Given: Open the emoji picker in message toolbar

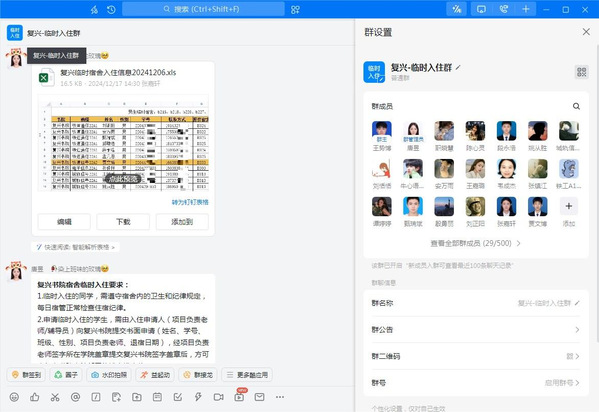Looking at the screenshot, I should point(14,397).
